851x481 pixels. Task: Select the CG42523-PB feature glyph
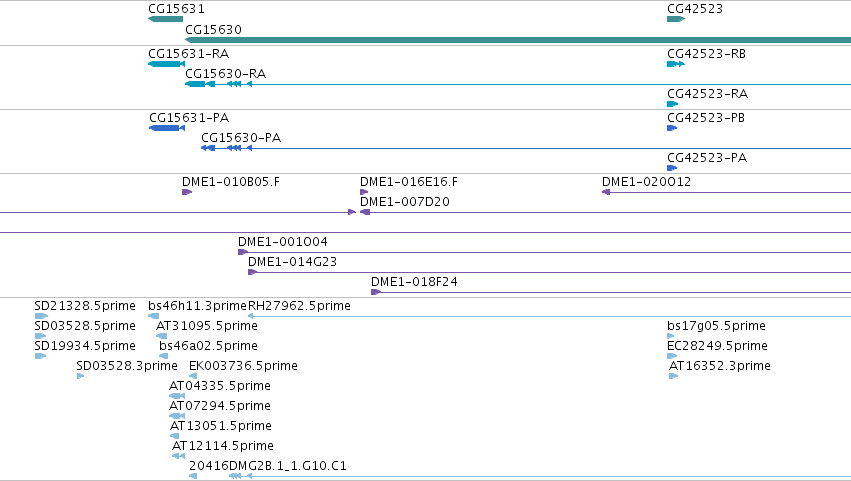click(672, 128)
